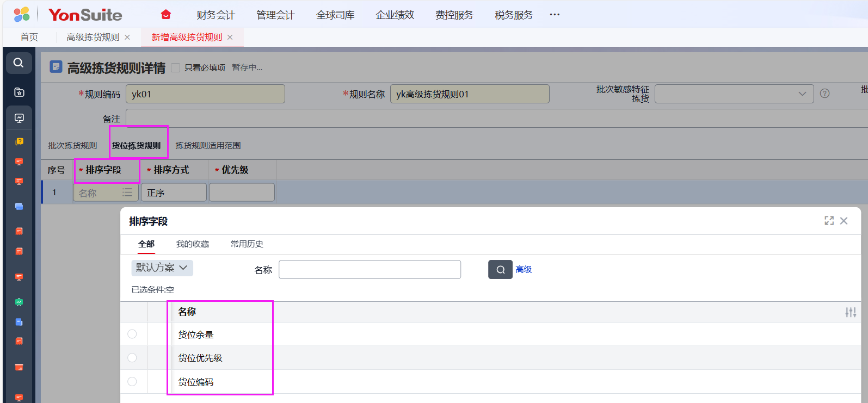Image resolution: width=868 pixels, height=403 pixels.
Task: Select the 货位优先级 radio button
Action: 132,358
